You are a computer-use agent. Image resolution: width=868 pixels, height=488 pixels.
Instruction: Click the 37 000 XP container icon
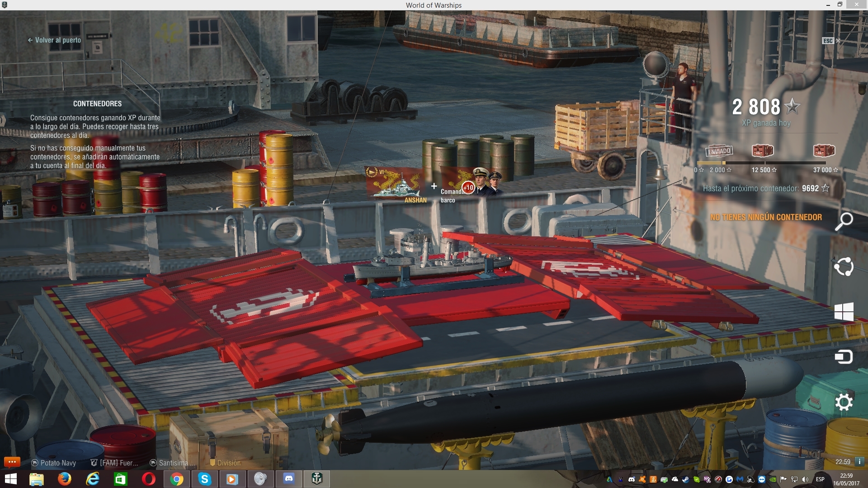pyautogui.click(x=824, y=150)
